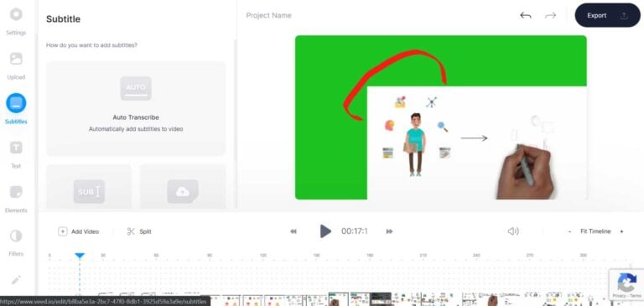Screen dimensions: 644x306
Task: Mute the audio with speaker icon
Action: [x=513, y=231]
